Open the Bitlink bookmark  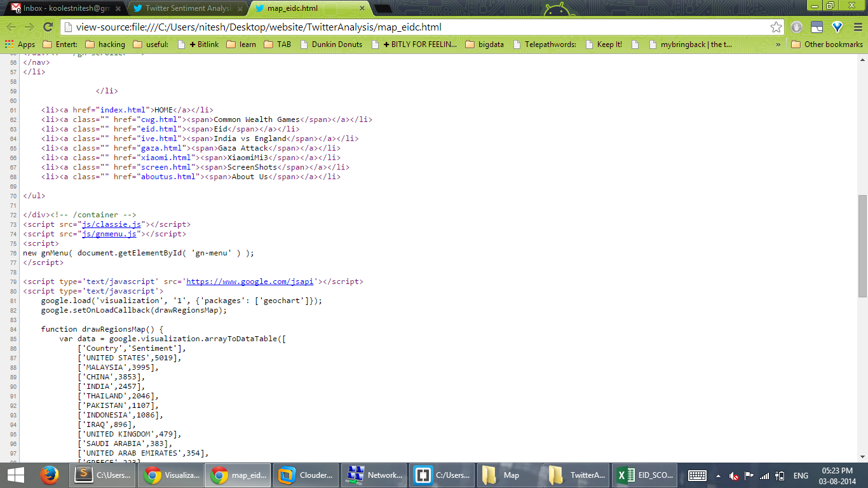(198, 44)
